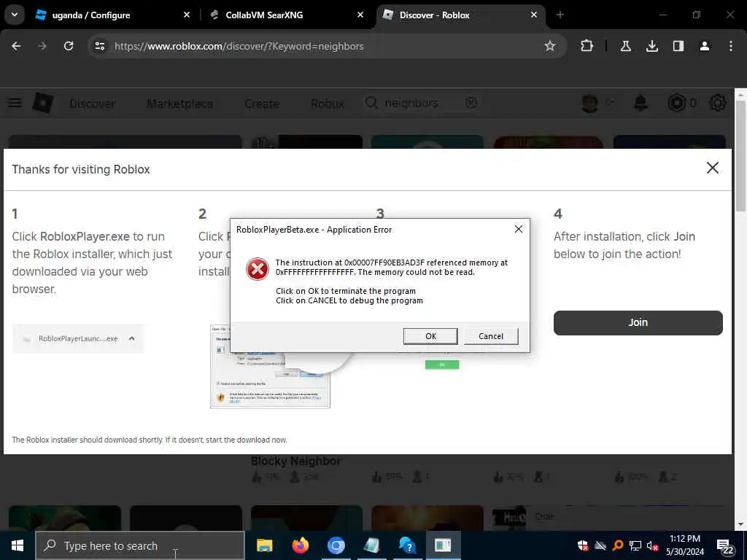747x560 pixels.
Task: Open the Roblox user avatar
Action: pos(589,103)
